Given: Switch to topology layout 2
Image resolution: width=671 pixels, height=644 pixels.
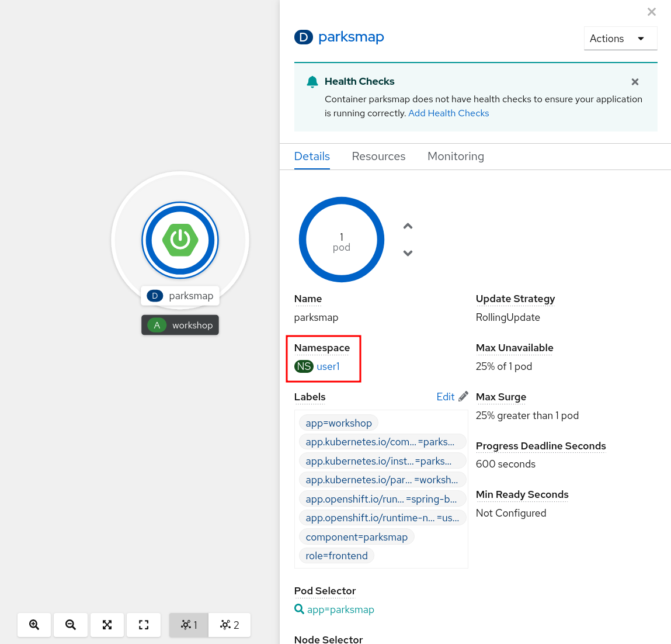Looking at the screenshot, I should pyautogui.click(x=229, y=625).
